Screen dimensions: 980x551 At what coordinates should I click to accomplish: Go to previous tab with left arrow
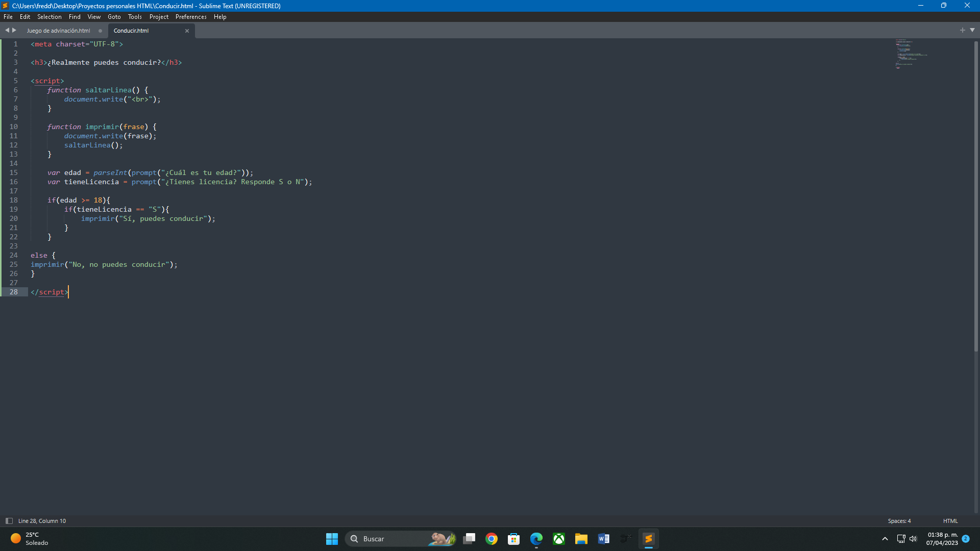pos(7,31)
